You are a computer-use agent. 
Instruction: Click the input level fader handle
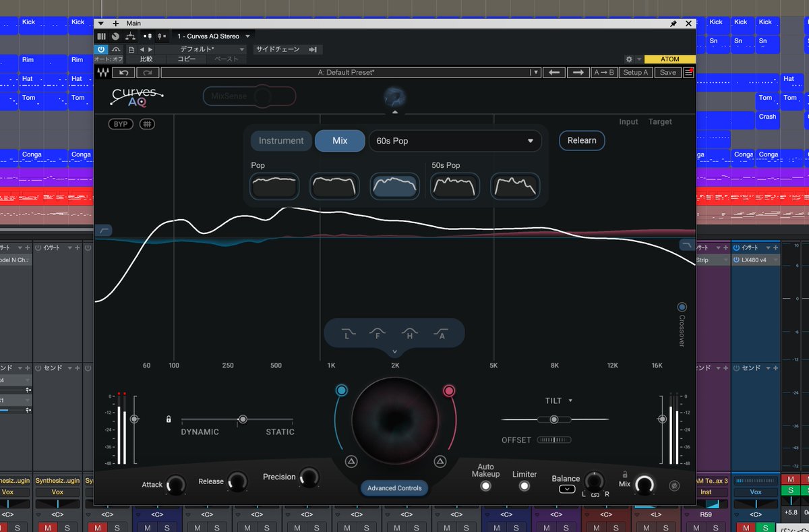pyautogui.click(x=135, y=419)
